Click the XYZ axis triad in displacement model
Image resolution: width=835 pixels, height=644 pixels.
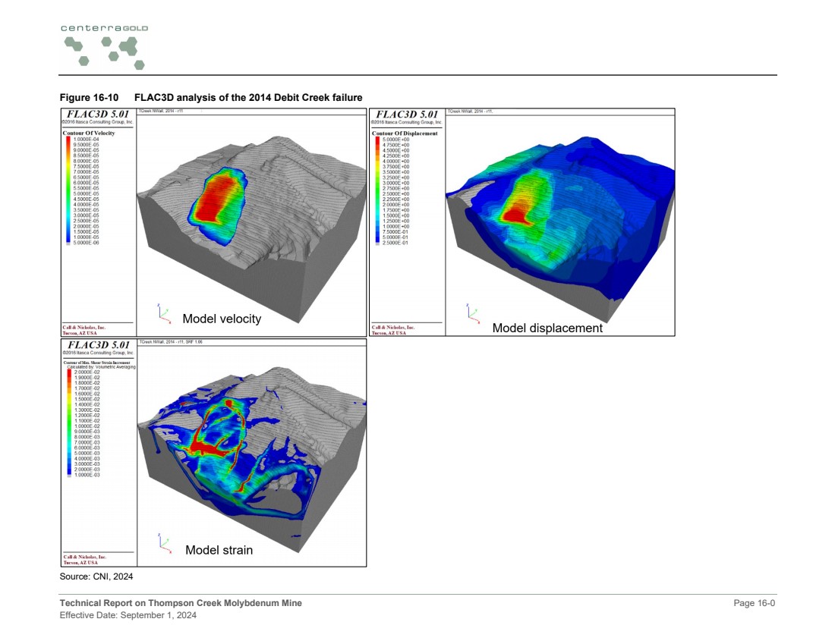click(x=470, y=311)
